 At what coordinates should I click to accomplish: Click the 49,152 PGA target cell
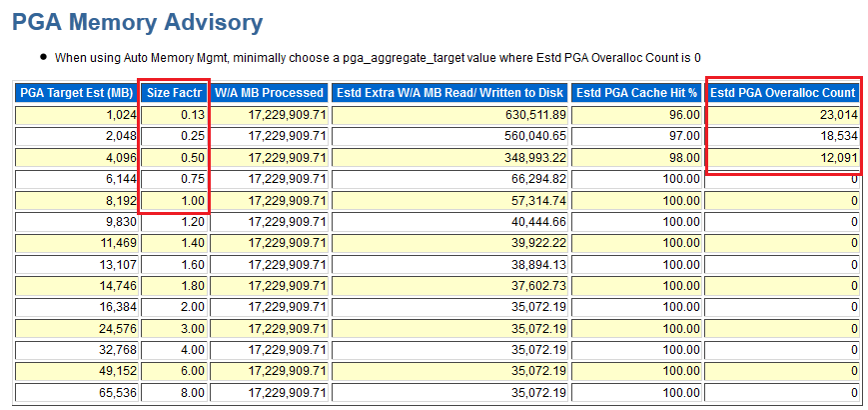[x=77, y=372]
